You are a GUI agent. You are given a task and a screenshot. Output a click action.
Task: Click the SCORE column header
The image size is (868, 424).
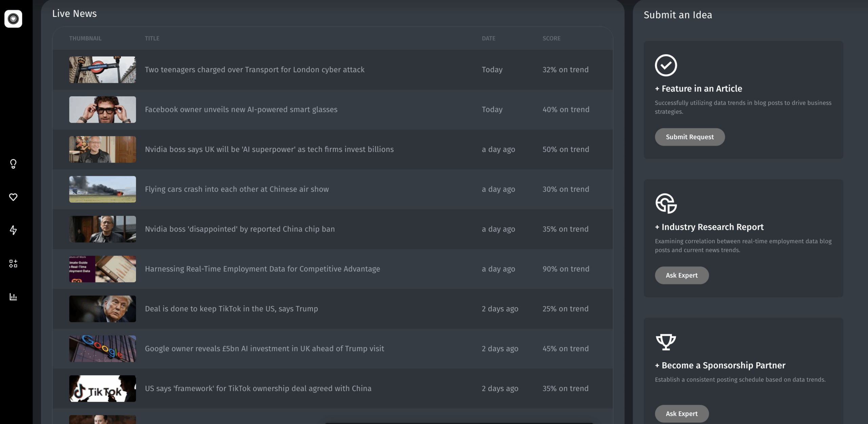click(x=551, y=38)
